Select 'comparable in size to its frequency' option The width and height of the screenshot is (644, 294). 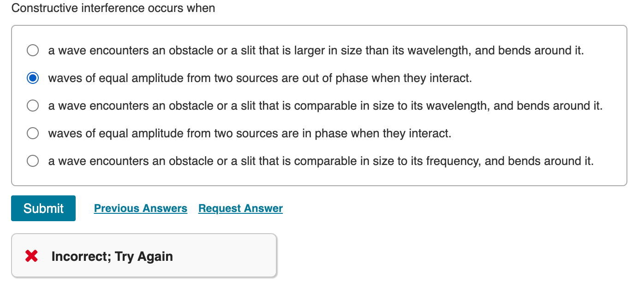pos(32,161)
